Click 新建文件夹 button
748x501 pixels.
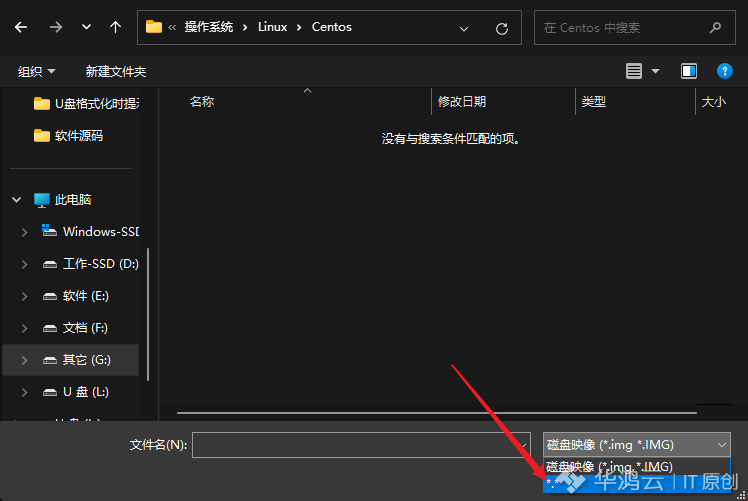click(115, 72)
